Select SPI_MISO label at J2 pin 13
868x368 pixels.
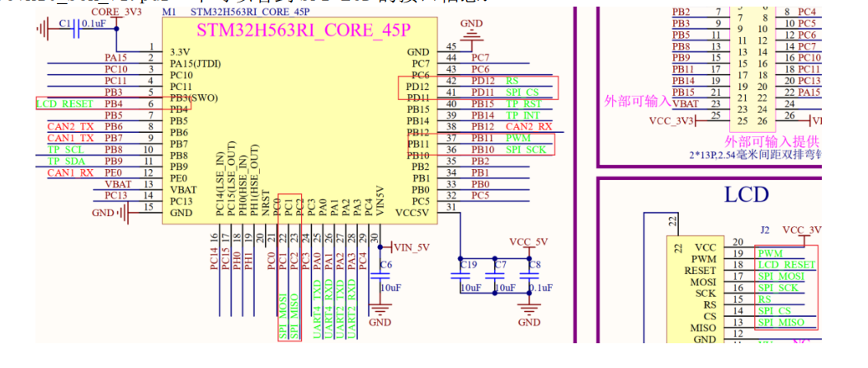[781, 323]
